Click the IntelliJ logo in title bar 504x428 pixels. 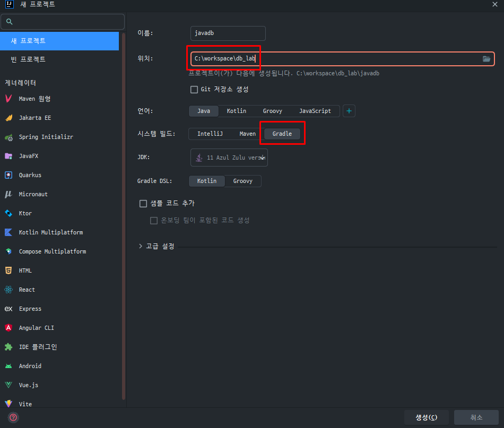(x=10, y=4)
